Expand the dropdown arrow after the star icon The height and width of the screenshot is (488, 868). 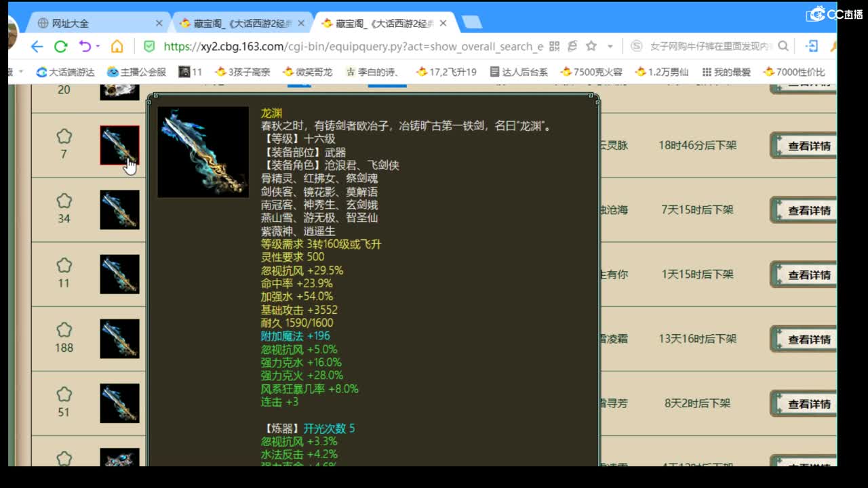610,46
